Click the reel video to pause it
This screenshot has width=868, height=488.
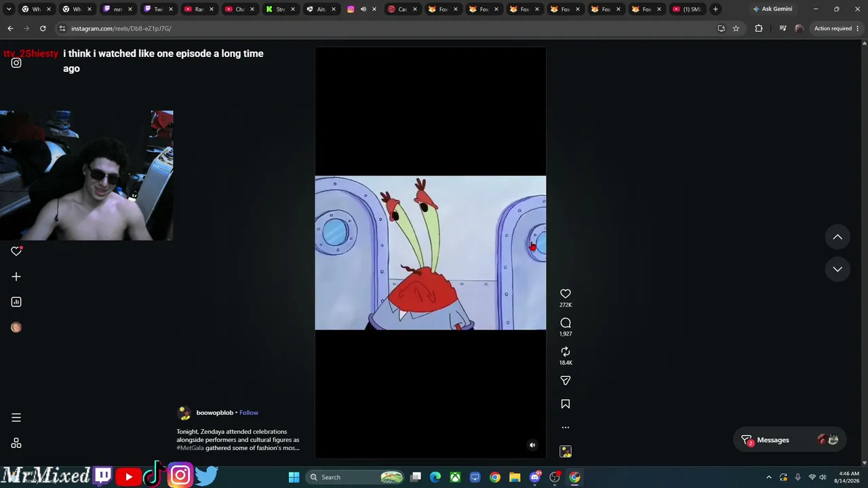pos(430,253)
